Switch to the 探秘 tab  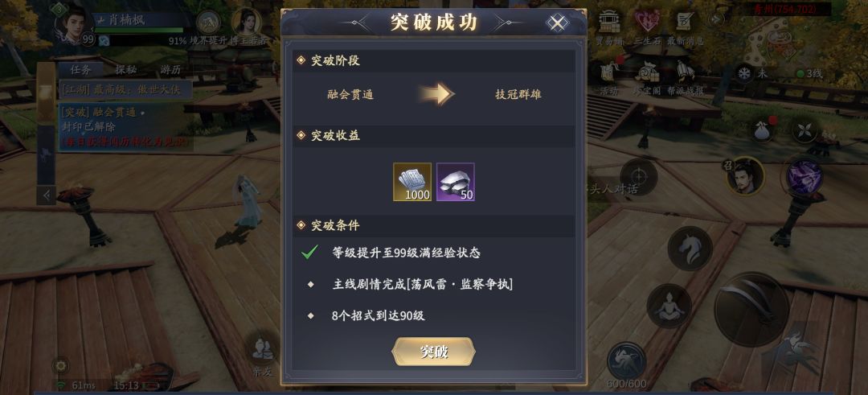click(126, 70)
